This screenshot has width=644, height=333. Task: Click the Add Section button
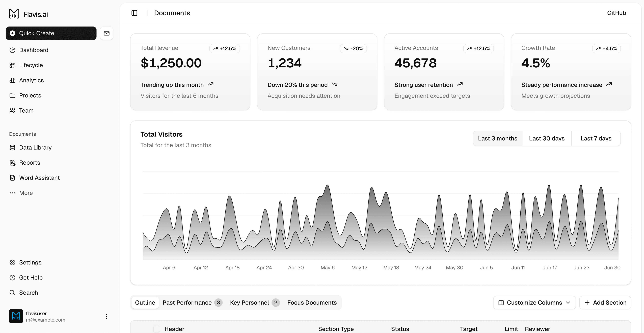coord(605,302)
